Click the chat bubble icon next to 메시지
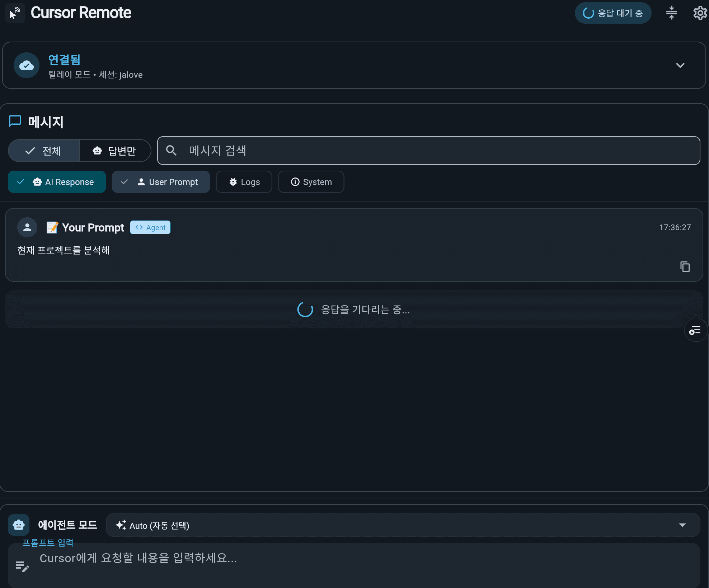The height and width of the screenshot is (588, 709). pos(15,121)
